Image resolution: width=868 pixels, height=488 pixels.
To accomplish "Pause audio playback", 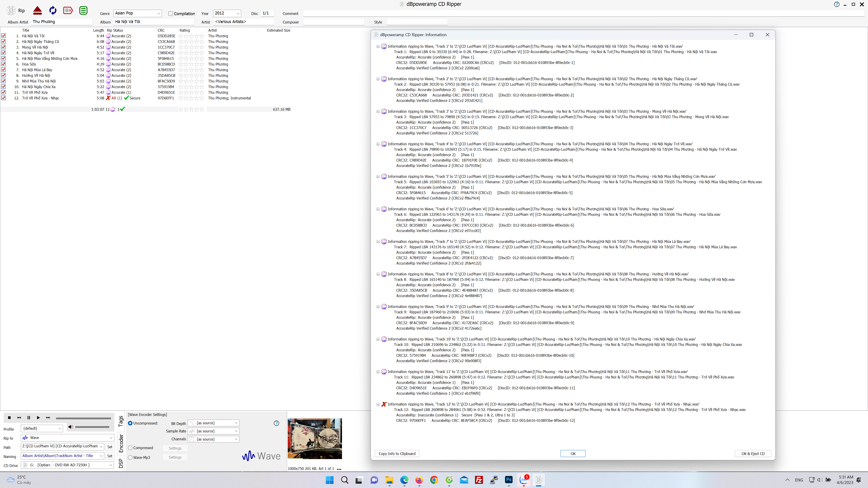I will pos(29,418).
